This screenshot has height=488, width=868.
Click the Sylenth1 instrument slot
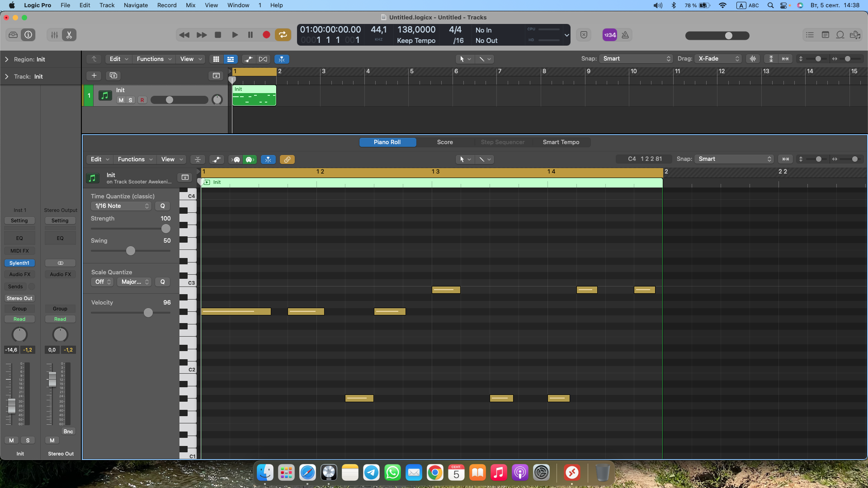coord(19,263)
